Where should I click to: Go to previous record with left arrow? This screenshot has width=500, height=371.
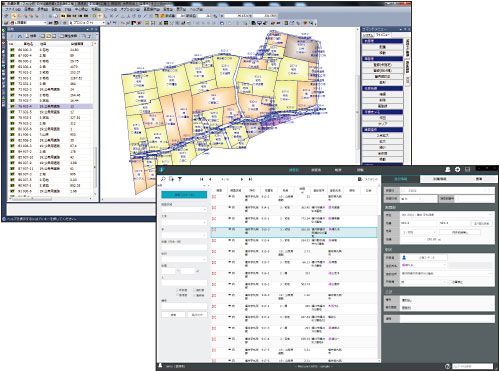210,179
